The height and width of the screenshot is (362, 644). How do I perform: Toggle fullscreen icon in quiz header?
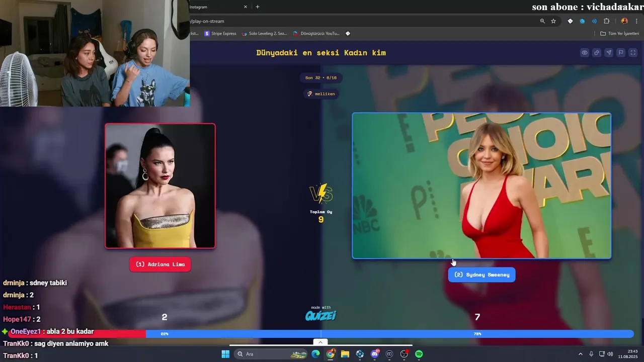coord(633,53)
